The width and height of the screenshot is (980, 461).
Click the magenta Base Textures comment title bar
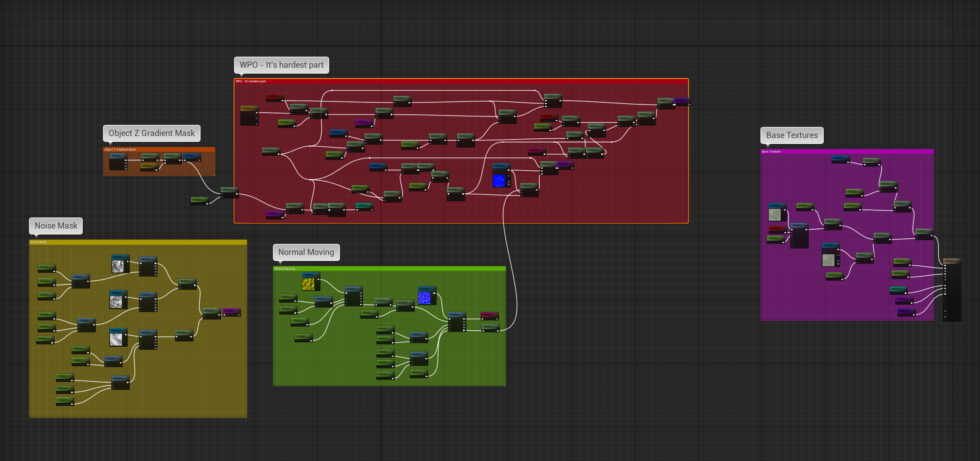click(x=847, y=151)
